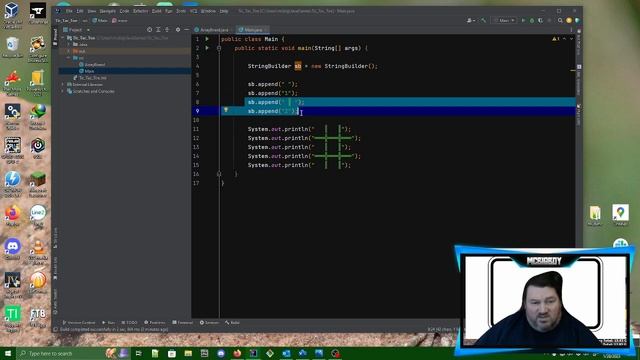The width and height of the screenshot is (640, 360).
Task: Open the Window menu
Action: [208, 11]
